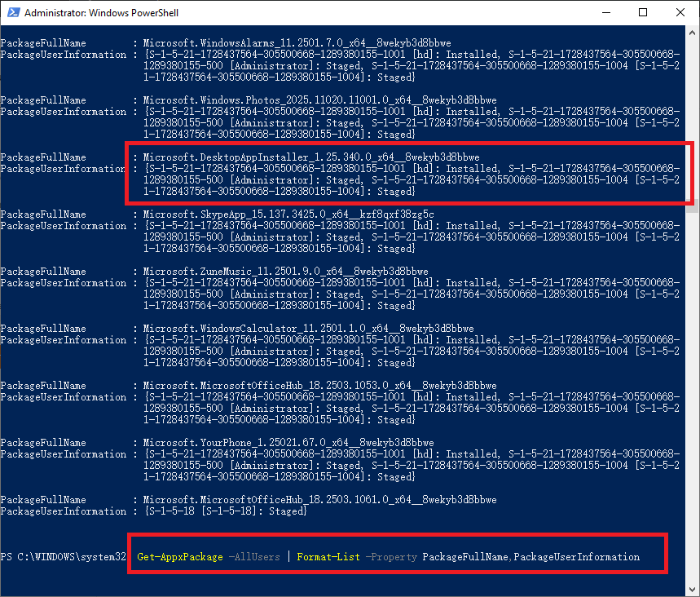Click the PowerShell icon in title bar
The image size is (700, 597).
[13, 12]
